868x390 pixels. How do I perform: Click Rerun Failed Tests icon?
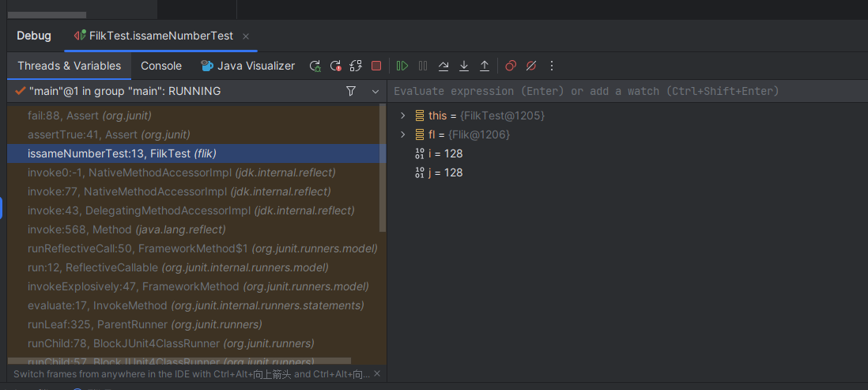click(x=335, y=66)
